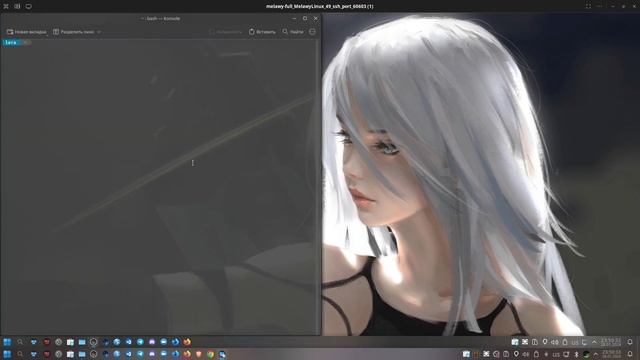Viewport: 640px width, 360px height.
Task: Open notifications bell on upper taskbar
Action: pos(630,342)
